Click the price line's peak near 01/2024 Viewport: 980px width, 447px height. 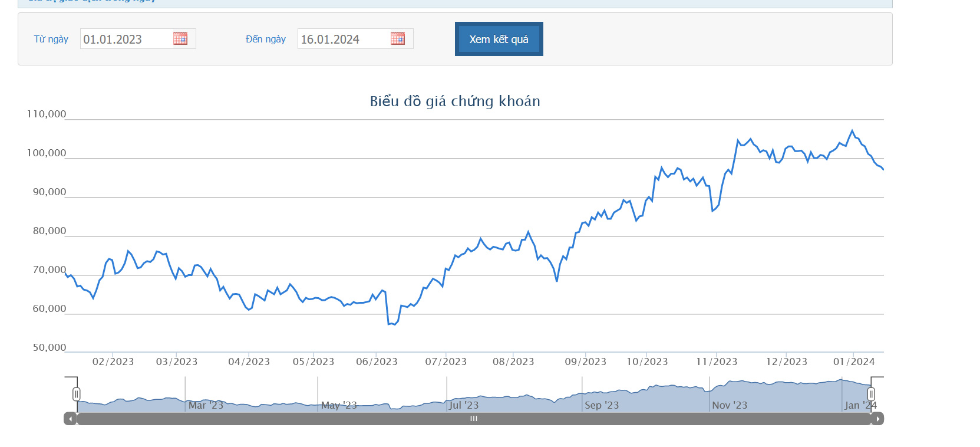[x=852, y=131]
